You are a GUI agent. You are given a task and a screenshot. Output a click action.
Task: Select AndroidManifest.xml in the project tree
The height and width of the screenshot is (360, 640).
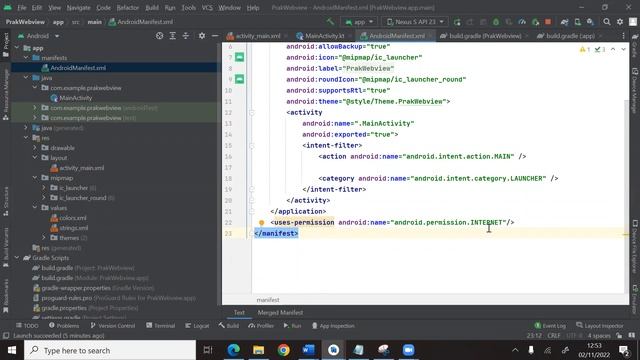(78, 68)
